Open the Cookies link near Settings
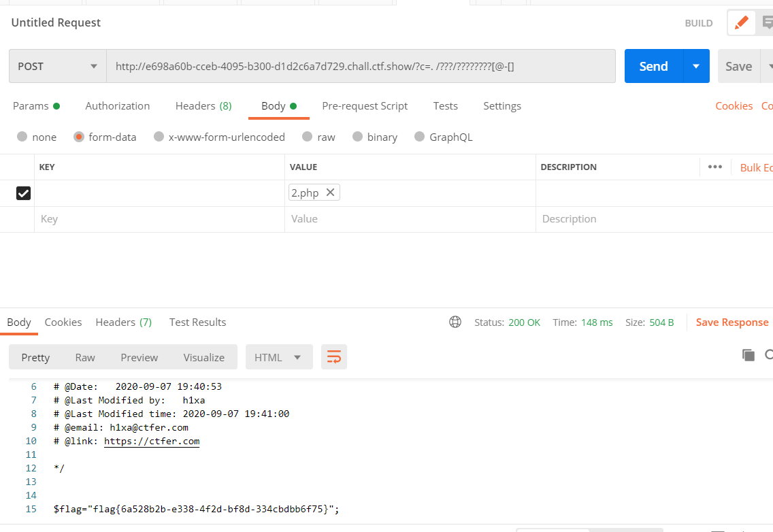 point(734,106)
